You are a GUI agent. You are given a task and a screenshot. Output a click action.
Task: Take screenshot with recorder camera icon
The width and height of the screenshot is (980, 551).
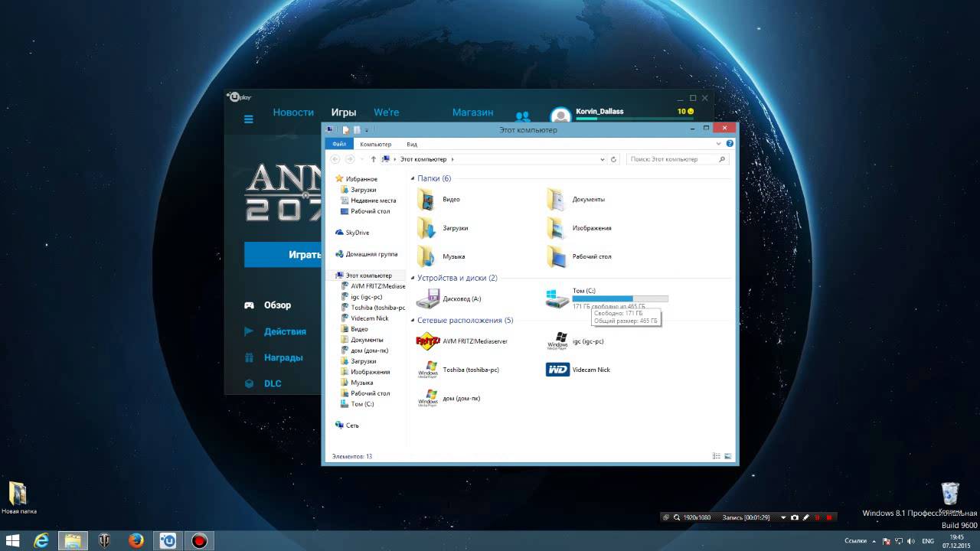(x=795, y=518)
